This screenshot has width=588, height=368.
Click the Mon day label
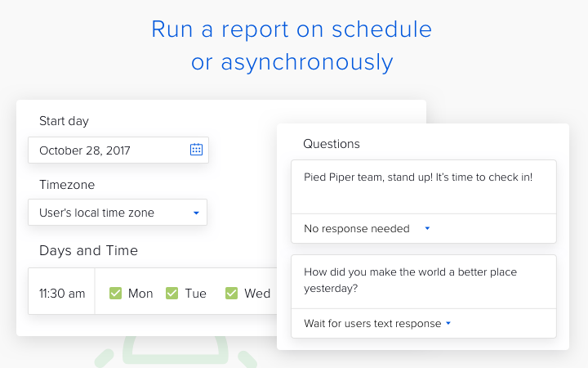click(x=140, y=294)
